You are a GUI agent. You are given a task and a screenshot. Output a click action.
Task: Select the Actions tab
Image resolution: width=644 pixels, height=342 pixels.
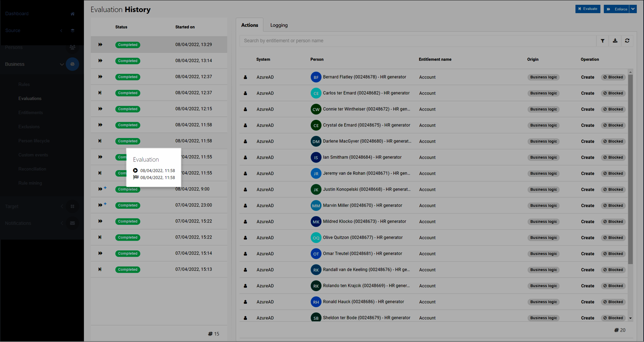(250, 25)
